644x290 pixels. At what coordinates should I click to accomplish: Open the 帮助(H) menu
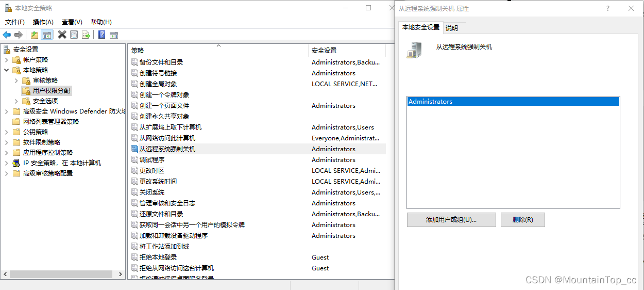click(x=101, y=22)
